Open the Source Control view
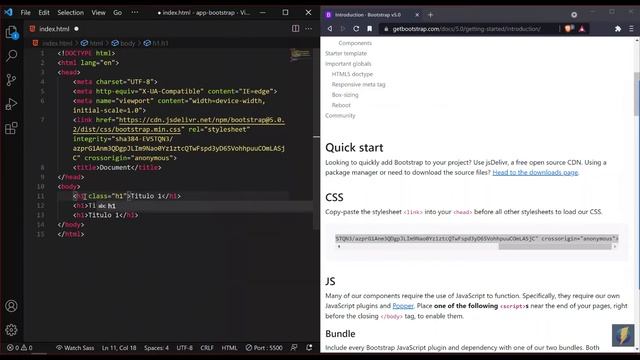This screenshot has height=360, width=640. pos(11,80)
